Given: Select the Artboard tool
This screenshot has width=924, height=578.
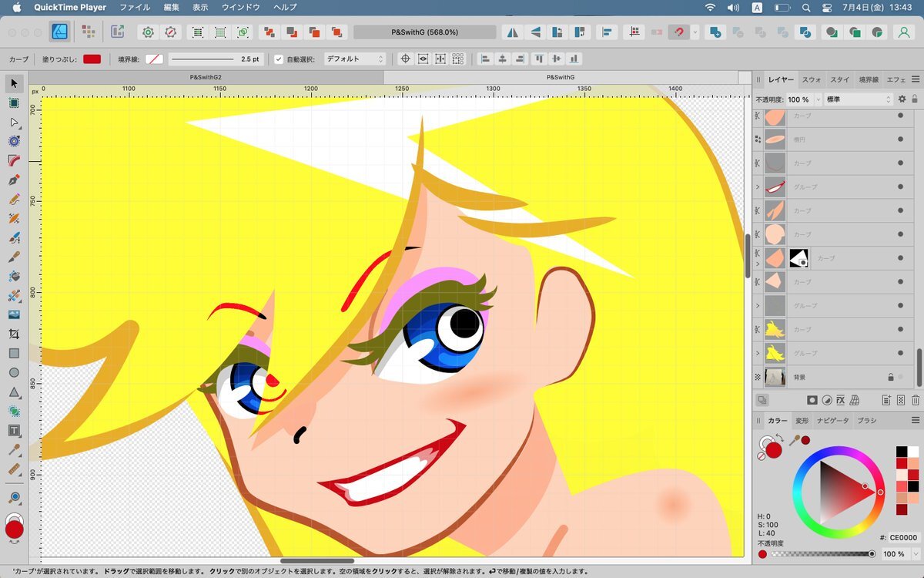Looking at the screenshot, I should (x=14, y=102).
